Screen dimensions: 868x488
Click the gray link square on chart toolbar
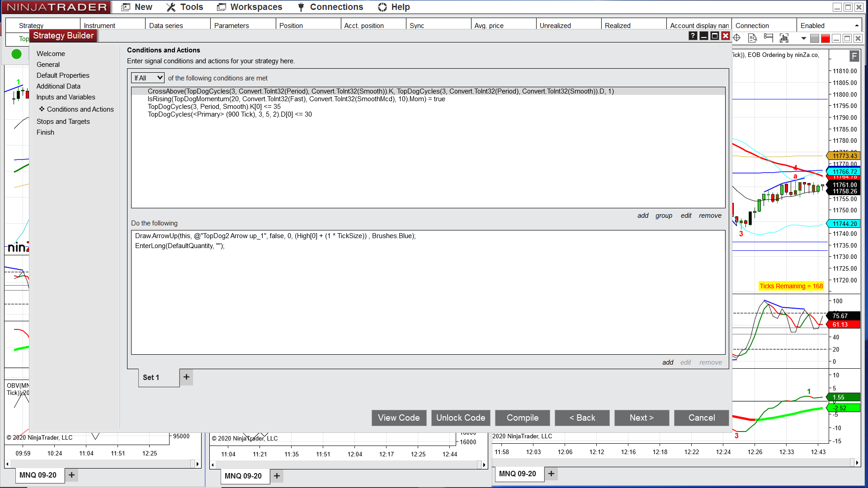814,38
